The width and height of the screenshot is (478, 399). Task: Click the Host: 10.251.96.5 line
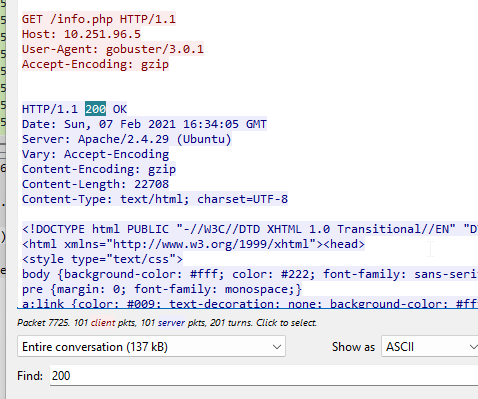81,34
